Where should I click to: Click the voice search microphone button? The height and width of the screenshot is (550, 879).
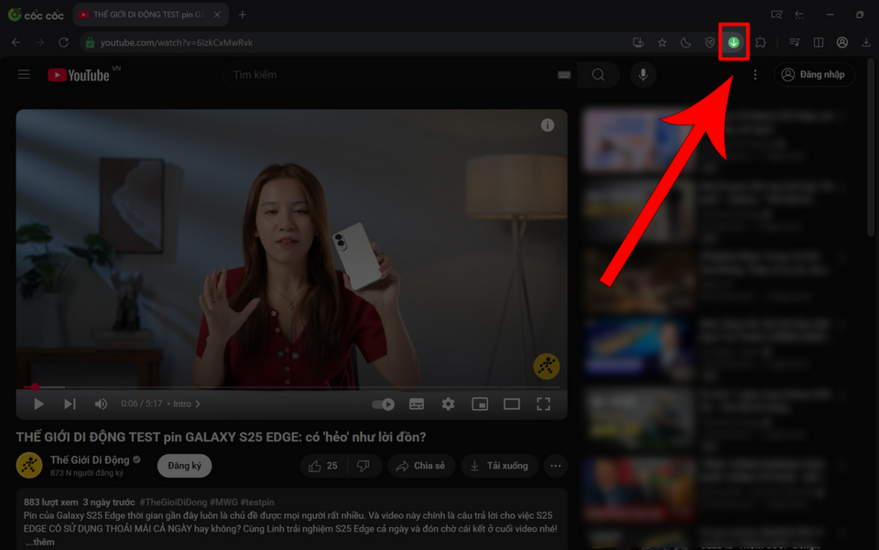tap(643, 75)
